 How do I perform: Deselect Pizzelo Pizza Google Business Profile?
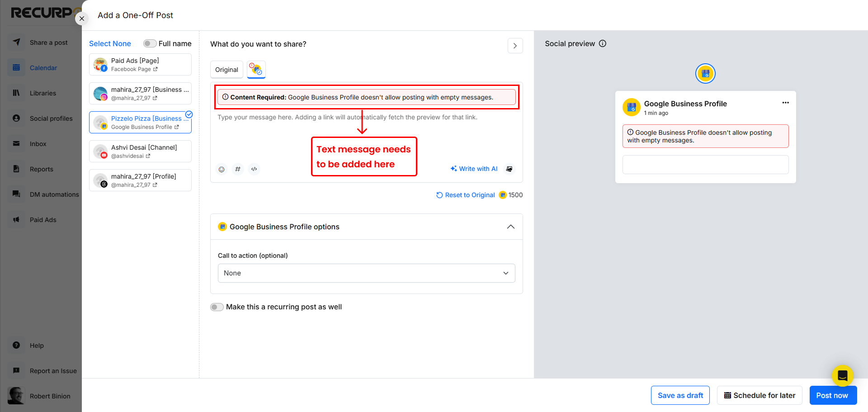click(140, 122)
